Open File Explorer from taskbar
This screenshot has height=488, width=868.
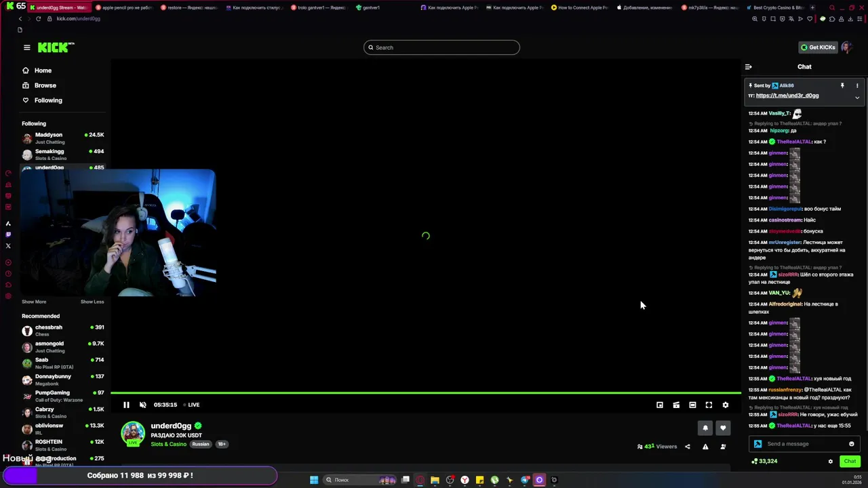(x=435, y=480)
